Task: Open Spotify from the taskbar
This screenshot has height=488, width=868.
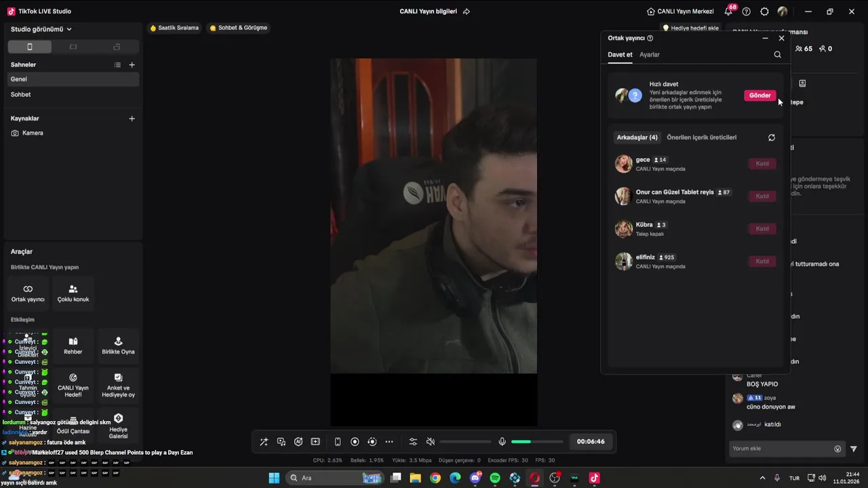Action: pyautogui.click(x=495, y=478)
